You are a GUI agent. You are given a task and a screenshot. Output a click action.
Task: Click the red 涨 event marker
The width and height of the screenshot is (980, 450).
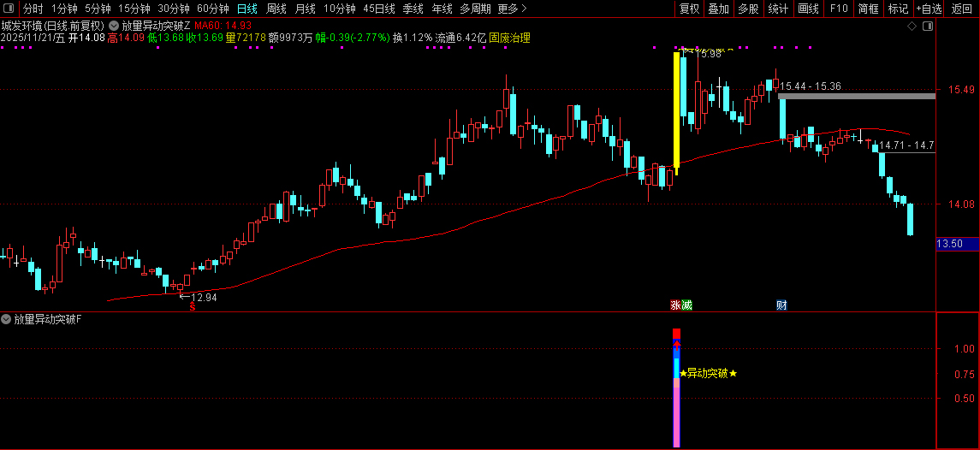[x=675, y=305]
